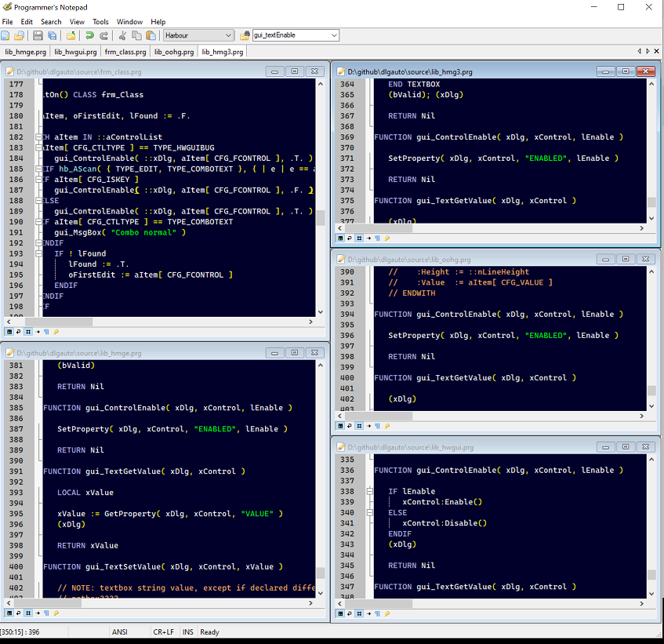Click the Save All toolbar icon
The width and height of the screenshot is (664, 644).
[52, 35]
